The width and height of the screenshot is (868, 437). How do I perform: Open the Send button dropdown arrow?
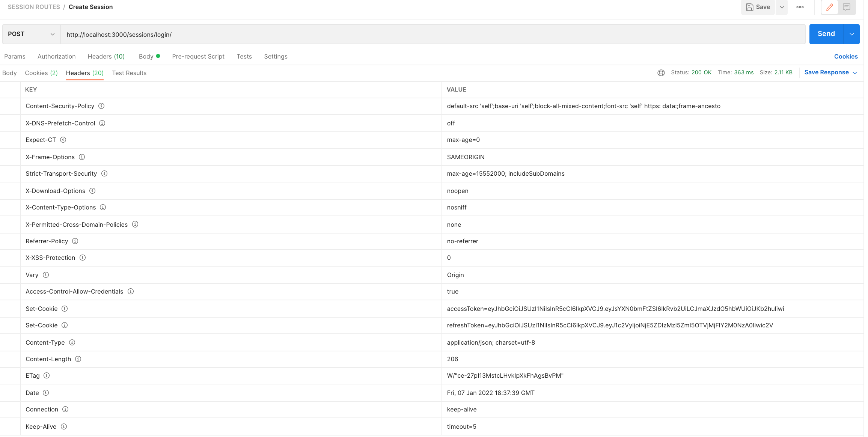click(x=851, y=34)
